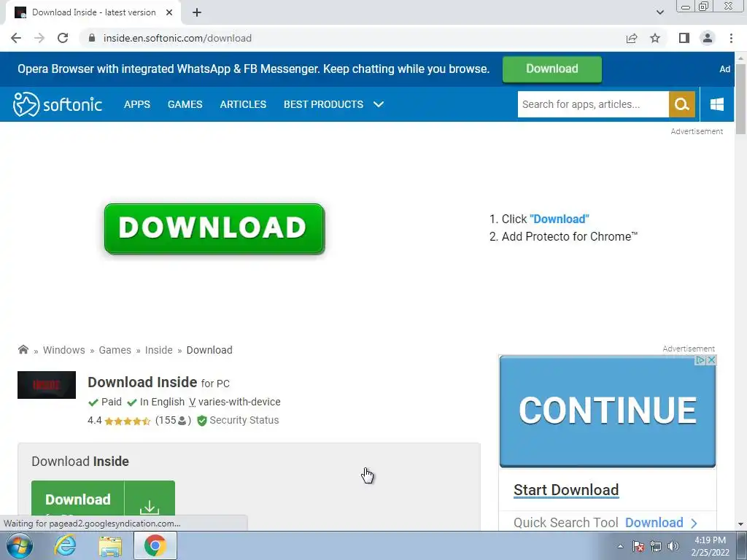Open the browser profile avatar icon
The height and width of the screenshot is (560, 747).
click(x=708, y=38)
